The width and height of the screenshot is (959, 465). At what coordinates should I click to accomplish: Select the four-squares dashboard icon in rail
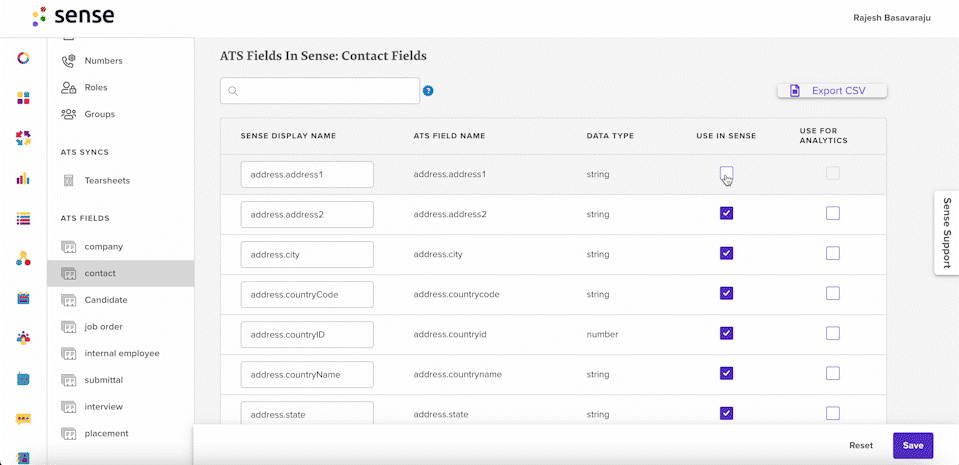(x=23, y=98)
